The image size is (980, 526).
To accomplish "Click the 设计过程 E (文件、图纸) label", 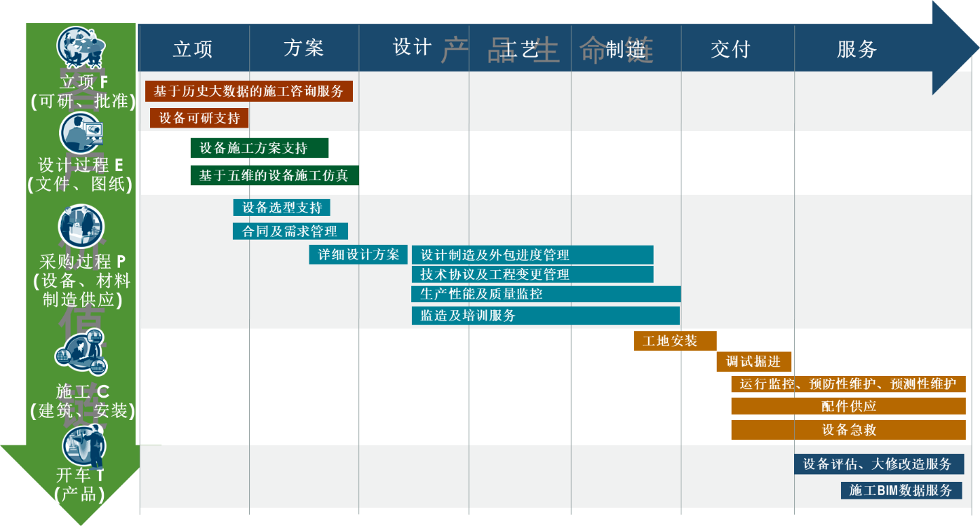I will point(80,175).
